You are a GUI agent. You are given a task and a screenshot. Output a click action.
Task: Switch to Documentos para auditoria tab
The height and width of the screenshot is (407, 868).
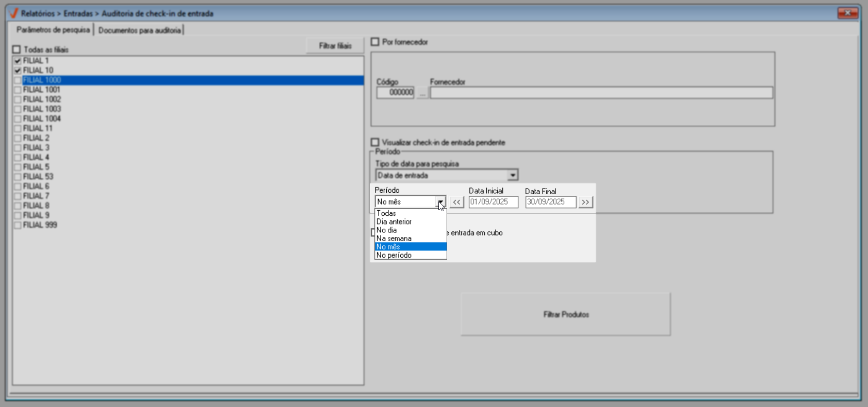pyautogui.click(x=139, y=30)
